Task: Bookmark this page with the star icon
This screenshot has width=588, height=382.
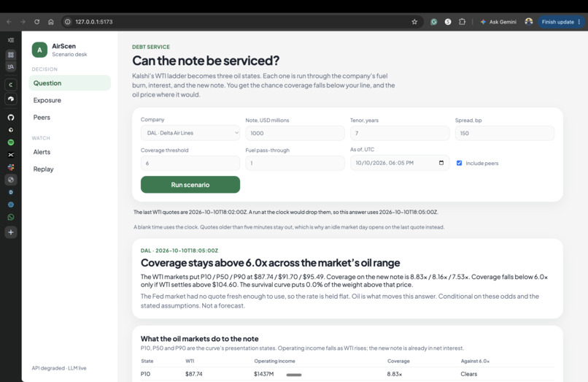Action: click(414, 22)
